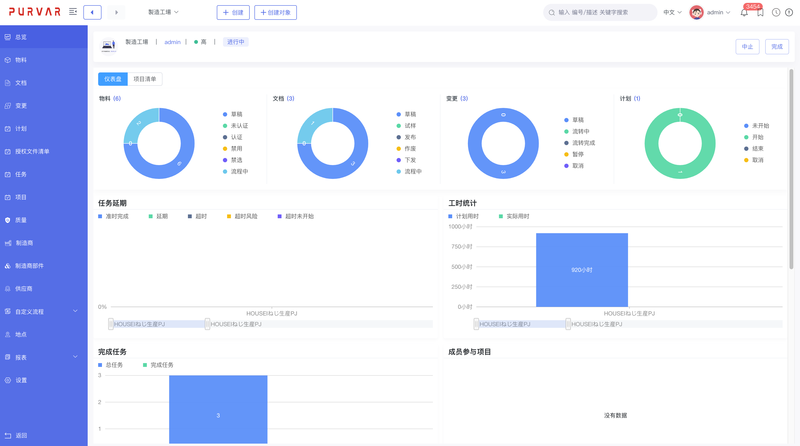
Task: Grab left zoom handle under 任务延期 chart
Action: click(x=111, y=324)
